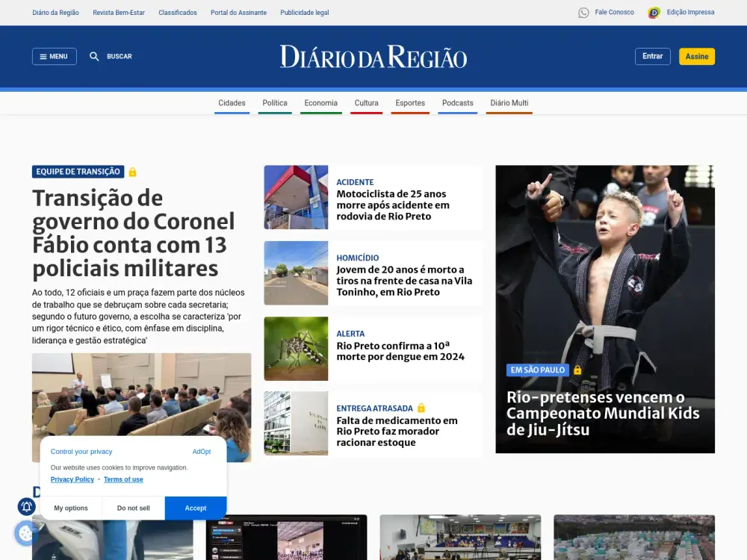
Task: Select the Economia navigation tab
Action: point(320,103)
